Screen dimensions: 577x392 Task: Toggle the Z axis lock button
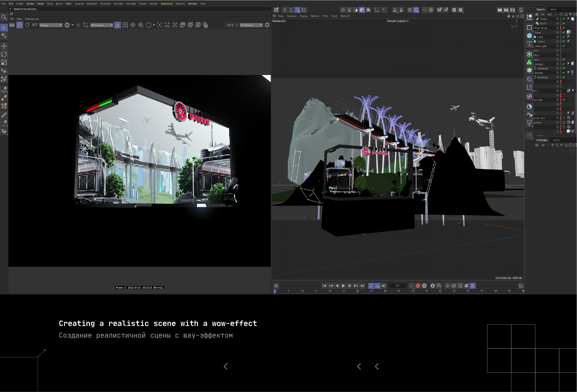pos(297,10)
